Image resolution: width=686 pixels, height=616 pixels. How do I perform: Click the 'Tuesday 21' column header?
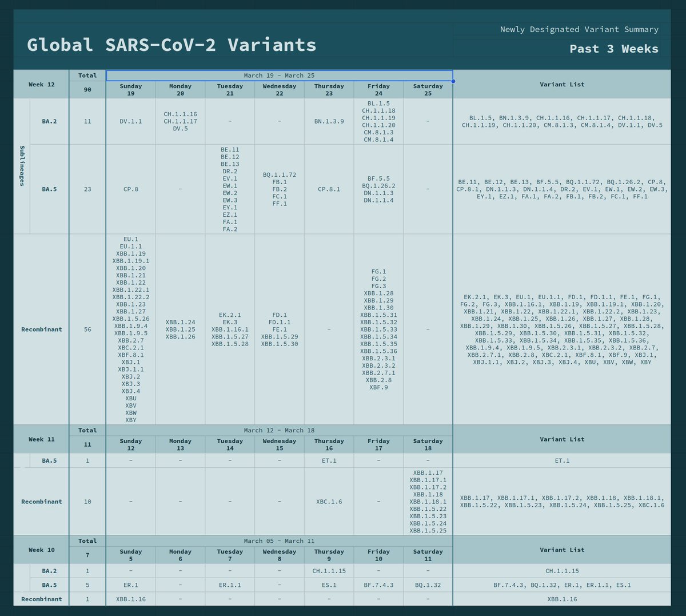point(230,90)
